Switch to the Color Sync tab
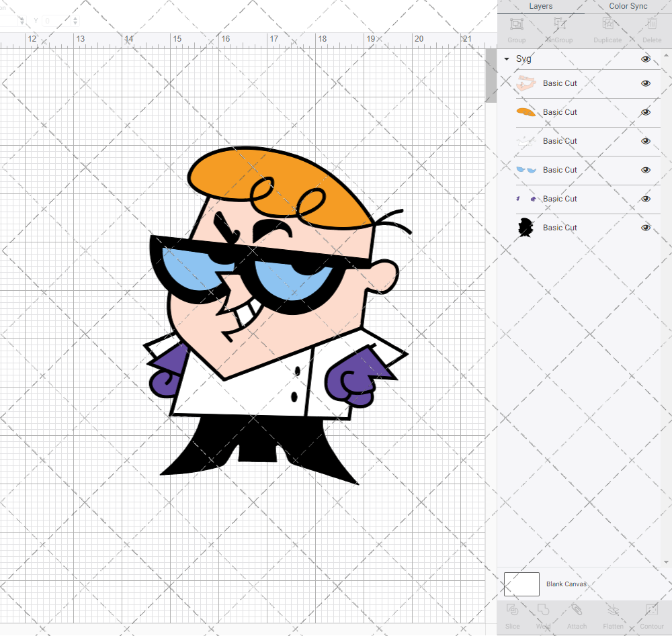This screenshot has height=636, width=672. click(628, 6)
